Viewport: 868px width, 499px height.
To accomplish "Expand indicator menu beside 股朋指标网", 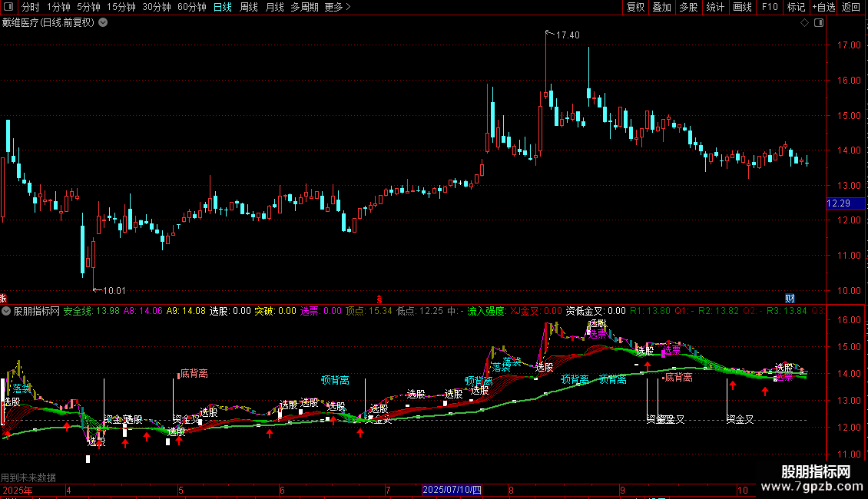I will click(x=6, y=312).
